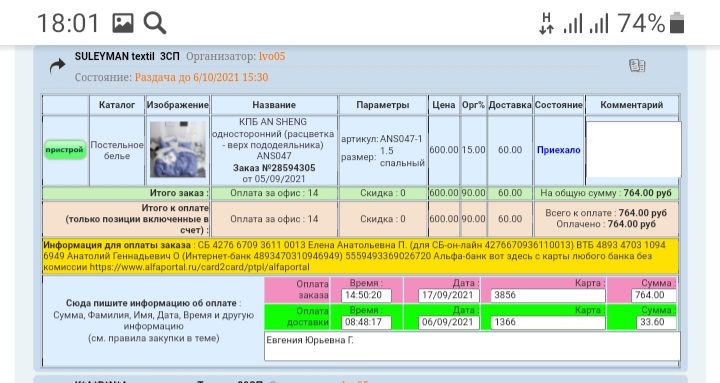
Task: Edit order payment date 17/09/2021 field
Action: pyautogui.click(x=449, y=295)
